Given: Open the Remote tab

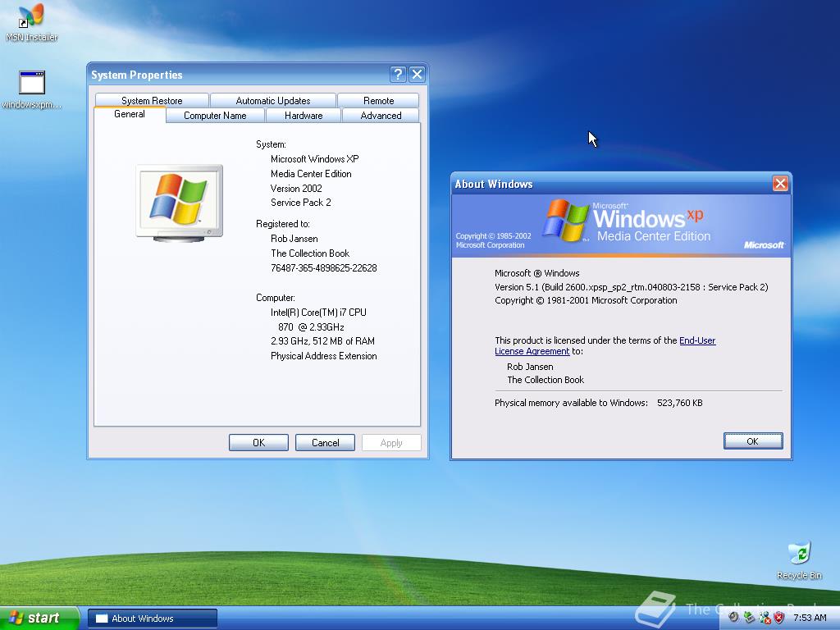Looking at the screenshot, I should [x=378, y=100].
